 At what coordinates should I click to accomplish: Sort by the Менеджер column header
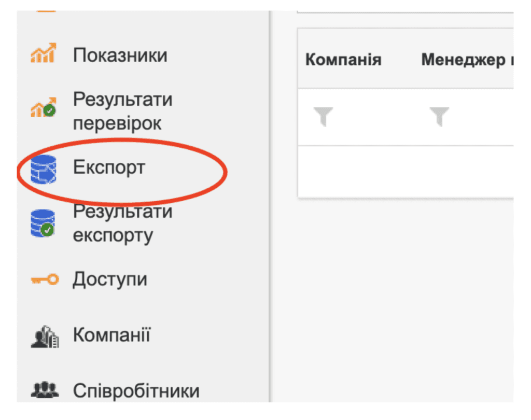(x=467, y=60)
